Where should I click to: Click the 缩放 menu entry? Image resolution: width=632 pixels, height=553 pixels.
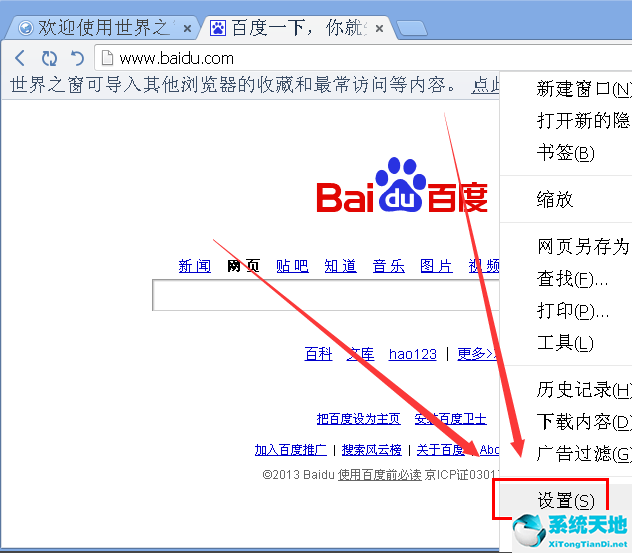point(566,200)
